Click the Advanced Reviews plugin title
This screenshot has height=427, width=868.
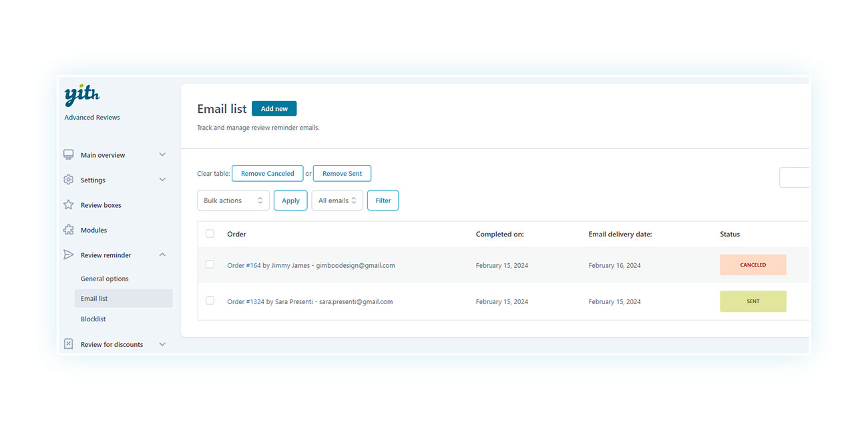click(x=92, y=118)
